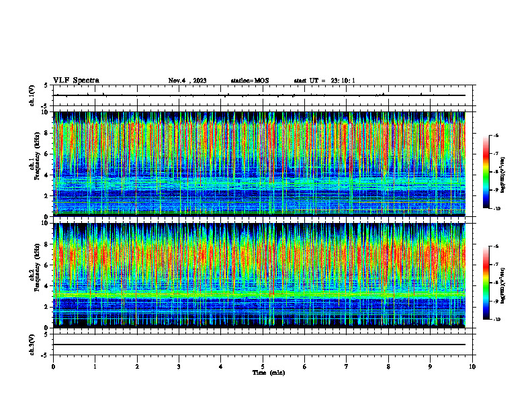Click the time axis tick label "7"

347,367
